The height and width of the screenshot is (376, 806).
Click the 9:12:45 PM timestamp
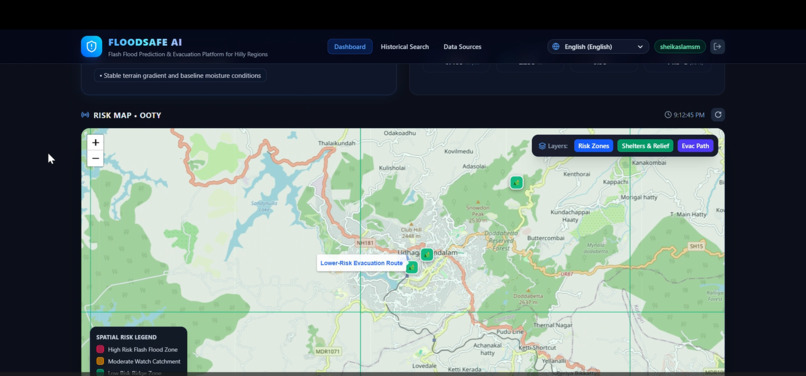pyautogui.click(x=689, y=115)
